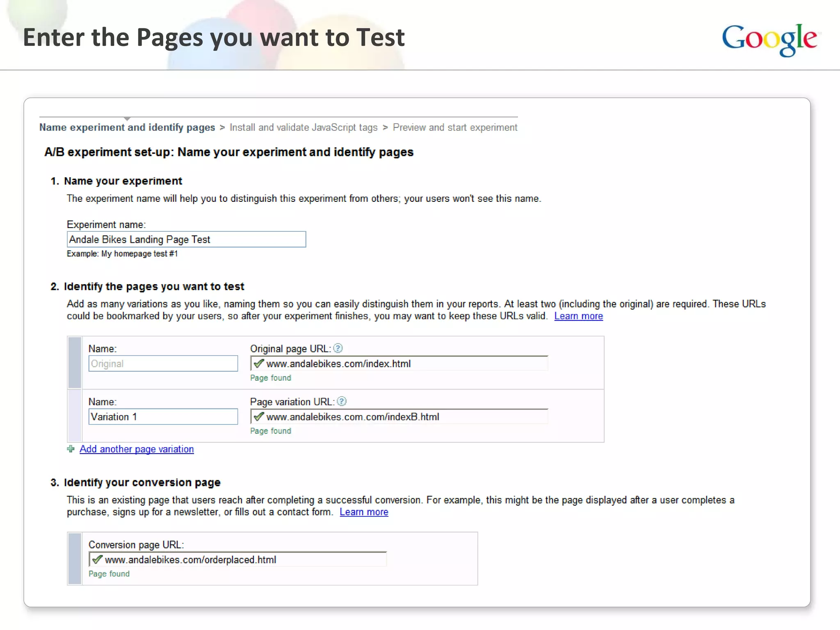Click slide title 'Enter the Pages you want to Test'
Viewport: 840px width, 630px height.
pyautogui.click(x=214, y=38)
